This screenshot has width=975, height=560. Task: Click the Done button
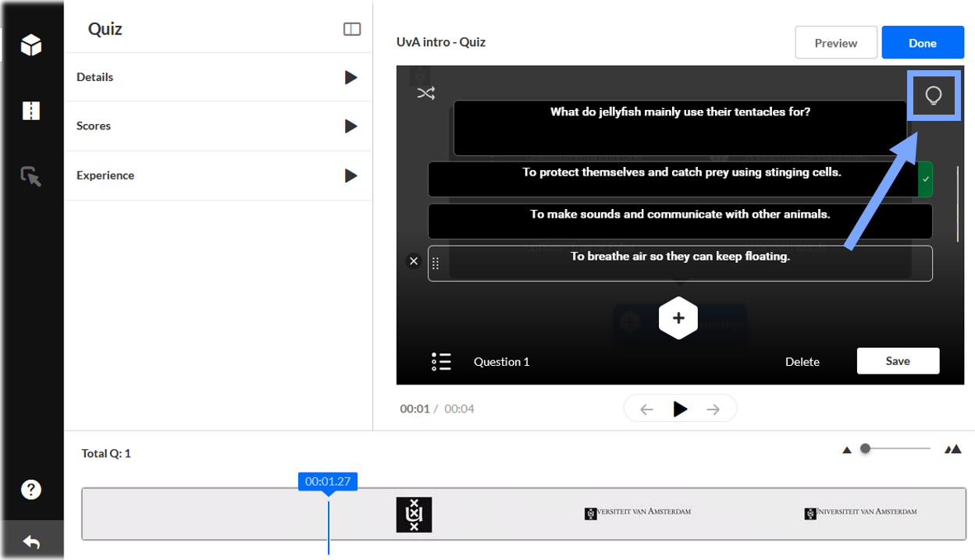pos(923,43)
